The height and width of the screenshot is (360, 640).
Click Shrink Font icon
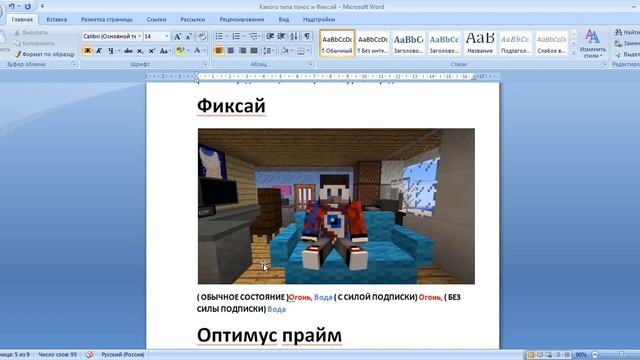[189, 36]
